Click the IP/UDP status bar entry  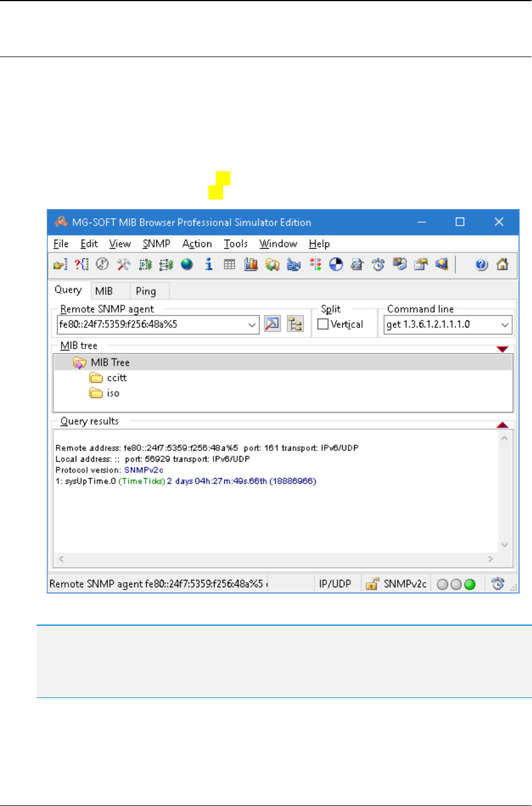(335, 584)
